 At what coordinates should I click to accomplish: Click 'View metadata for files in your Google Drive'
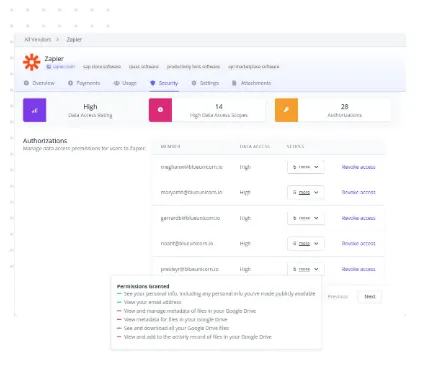click(175, 320)
